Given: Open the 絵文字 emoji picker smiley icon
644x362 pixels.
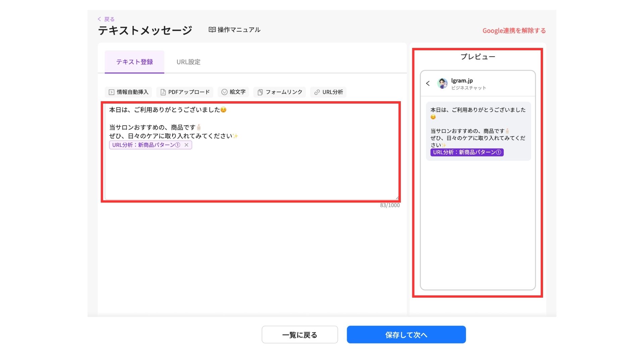Looking at the screenshot, I should click(224, 92).
